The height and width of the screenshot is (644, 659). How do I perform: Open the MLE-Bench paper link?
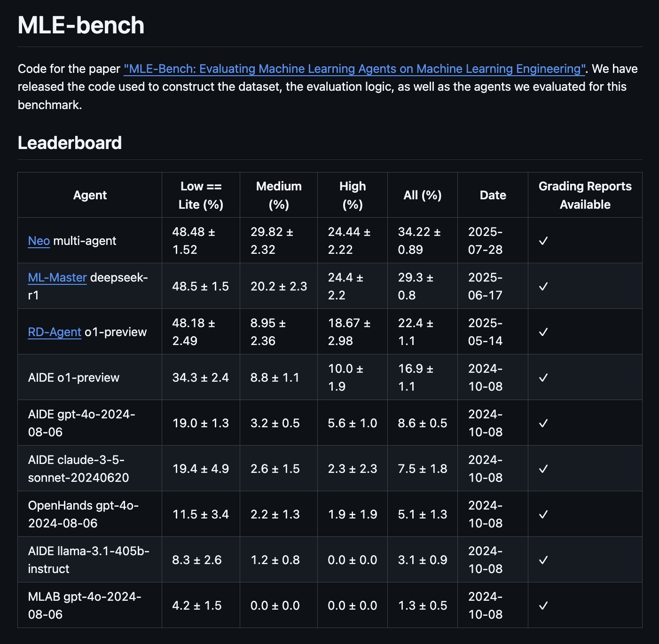pyautogui.click(x=354, y=69)
